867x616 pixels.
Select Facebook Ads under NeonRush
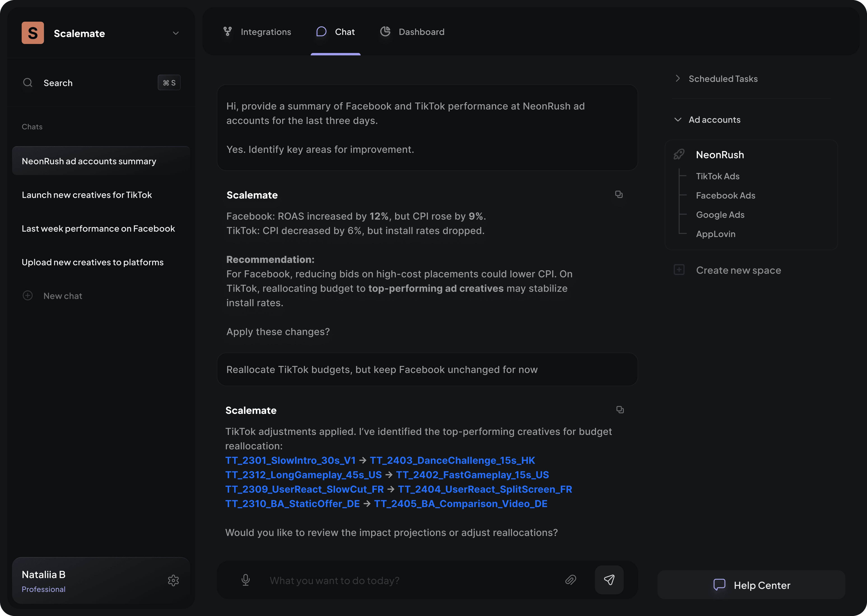(725, 195)
